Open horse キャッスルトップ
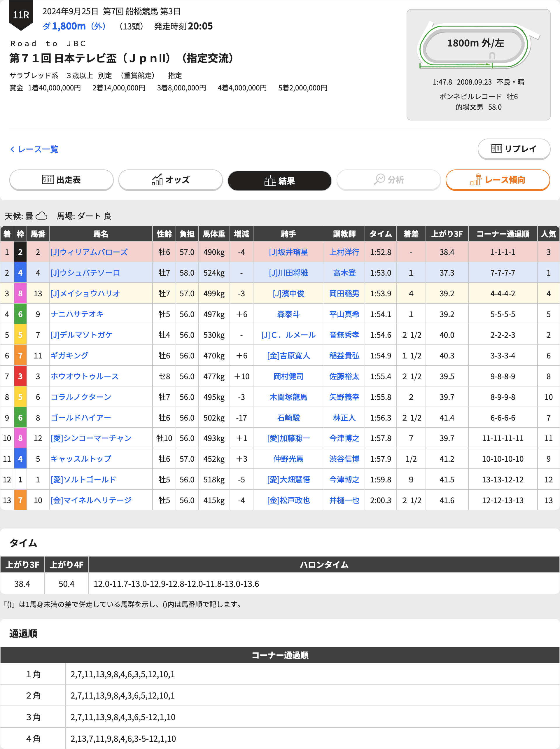Image resolution: width=560 pixels, height=749 pixels. (81, 459)
